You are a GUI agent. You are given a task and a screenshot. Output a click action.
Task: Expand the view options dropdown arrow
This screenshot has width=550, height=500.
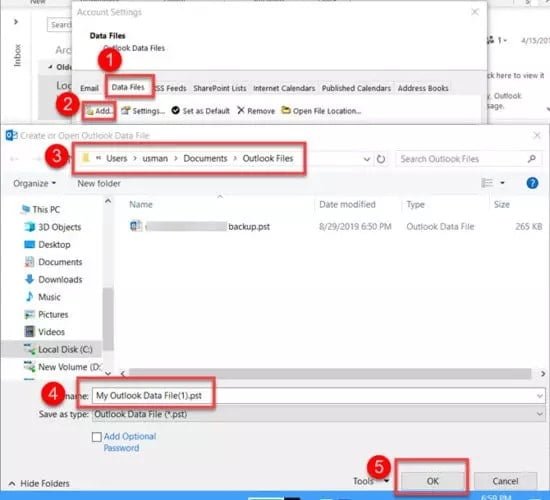[502, 183]
